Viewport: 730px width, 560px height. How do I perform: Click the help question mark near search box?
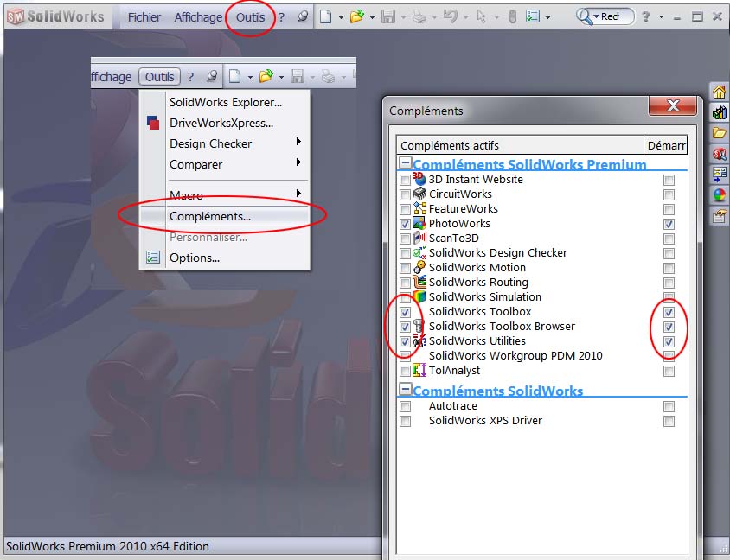click(646, 17)
